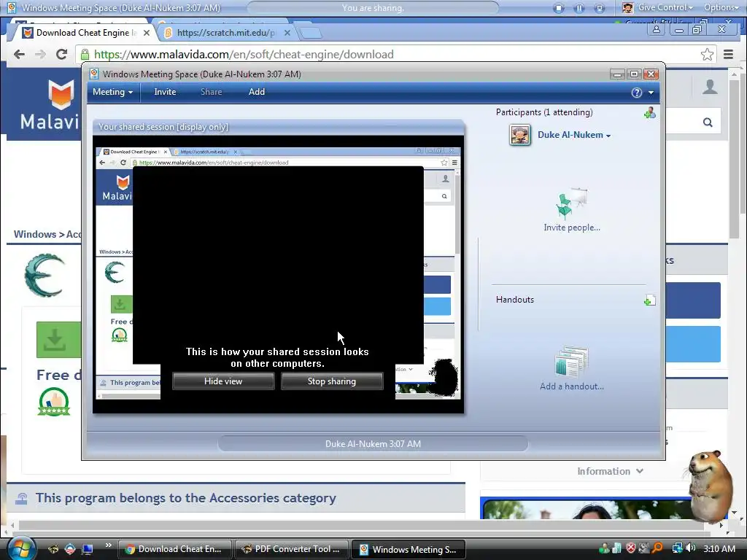747x560 pixels.
Task: Click the add participant icon beside Participants
Action: pos(650,113)
